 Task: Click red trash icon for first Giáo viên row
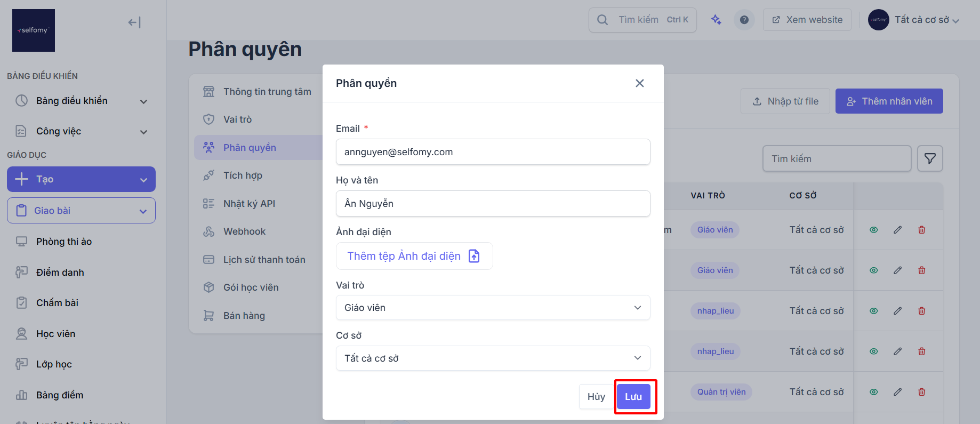click(922, 230)
